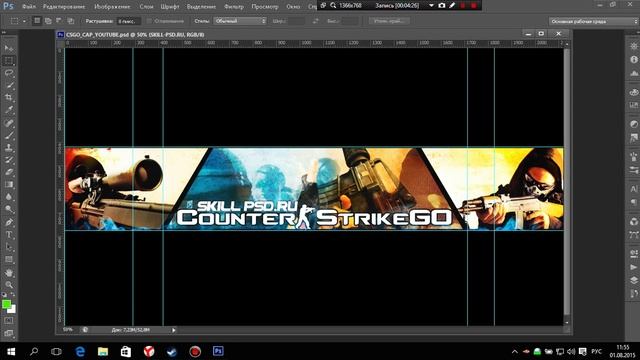Viewport: 640px width, 360px height.
Task: Open the Info panel icon
Action: [633, 60]
